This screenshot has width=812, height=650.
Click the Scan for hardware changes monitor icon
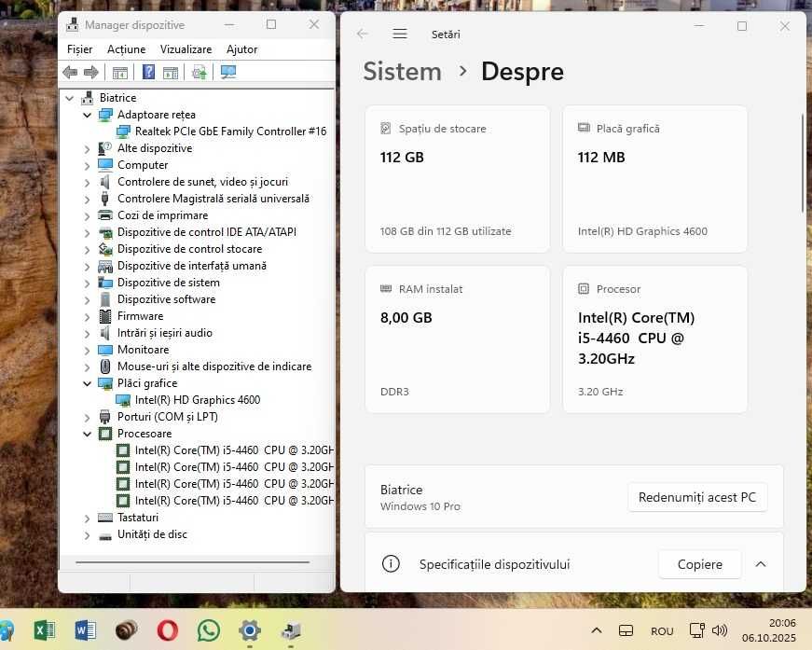pos(228,72)
